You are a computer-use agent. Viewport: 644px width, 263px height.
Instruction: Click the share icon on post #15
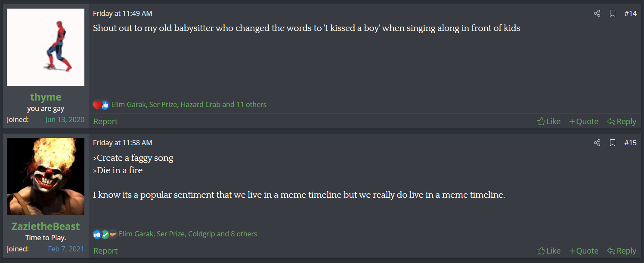[597, 143]
